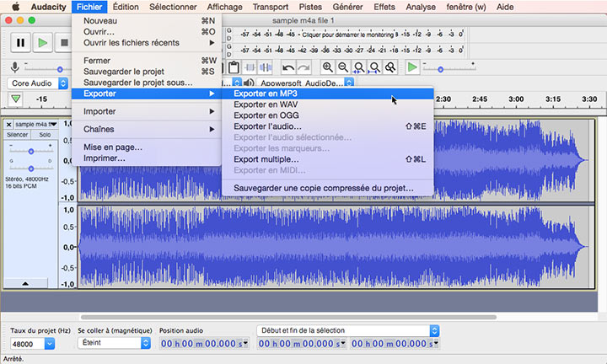607x364 pixels.
Task: Click the Position audio time field
Action: tap(204, 343)
